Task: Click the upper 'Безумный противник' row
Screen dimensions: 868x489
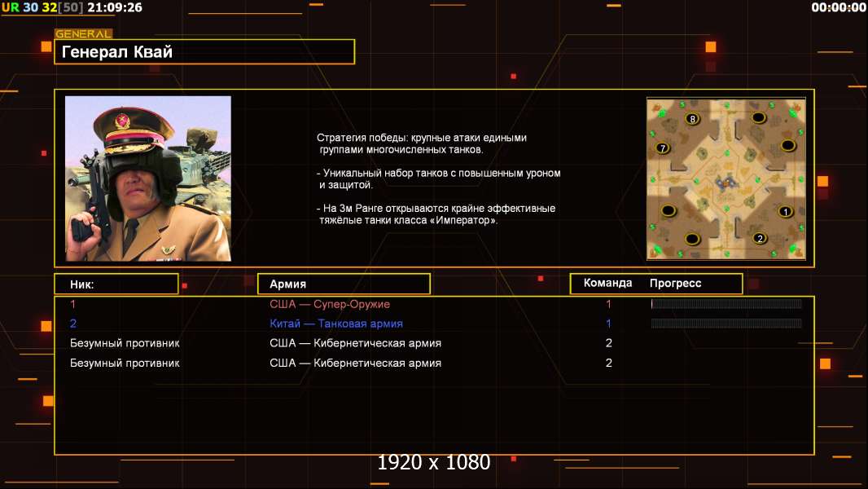Action: coord(125,343)
